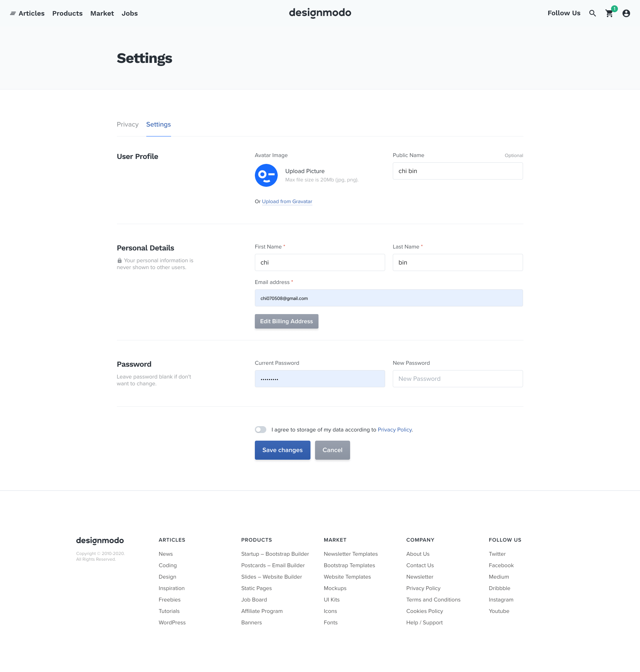Click Upload Picture text

tap(305, 171)
